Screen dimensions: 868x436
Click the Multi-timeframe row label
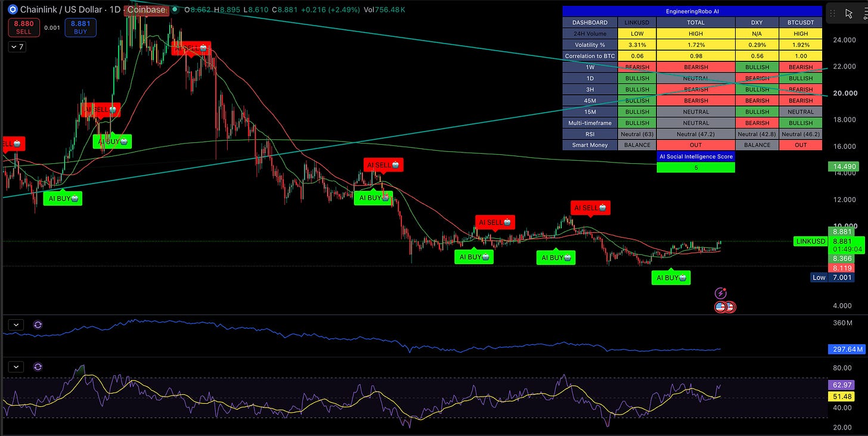(x=590, y=123)
